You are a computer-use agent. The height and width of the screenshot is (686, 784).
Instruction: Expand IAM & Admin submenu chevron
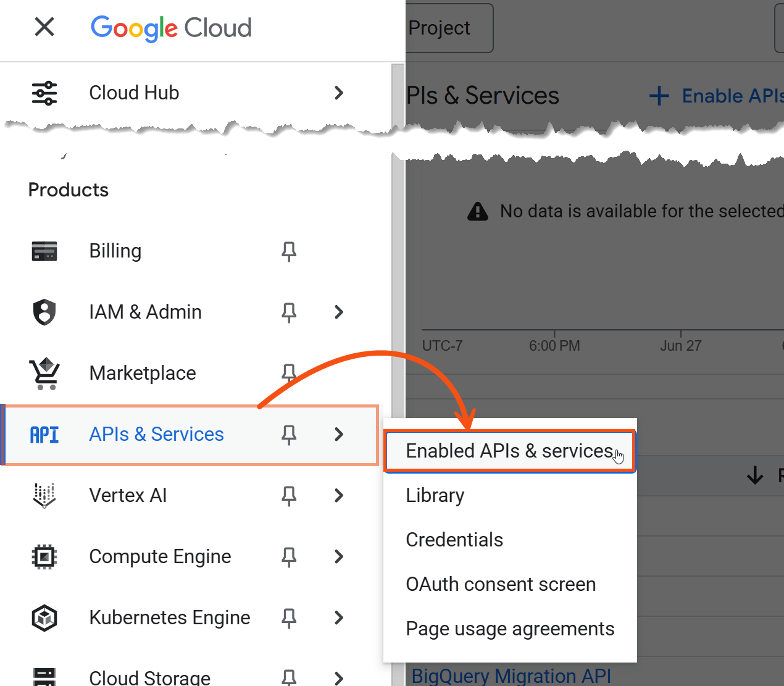pos(338,312)
